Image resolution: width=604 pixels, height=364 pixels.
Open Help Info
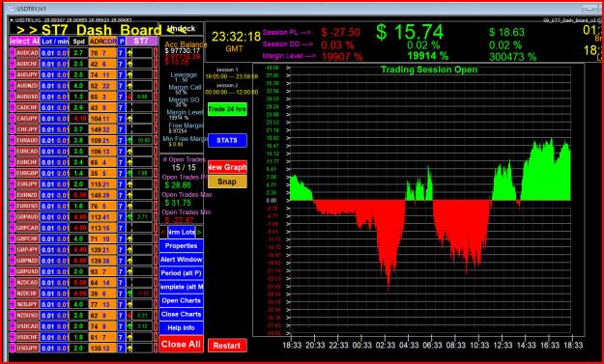click(182, 328)
